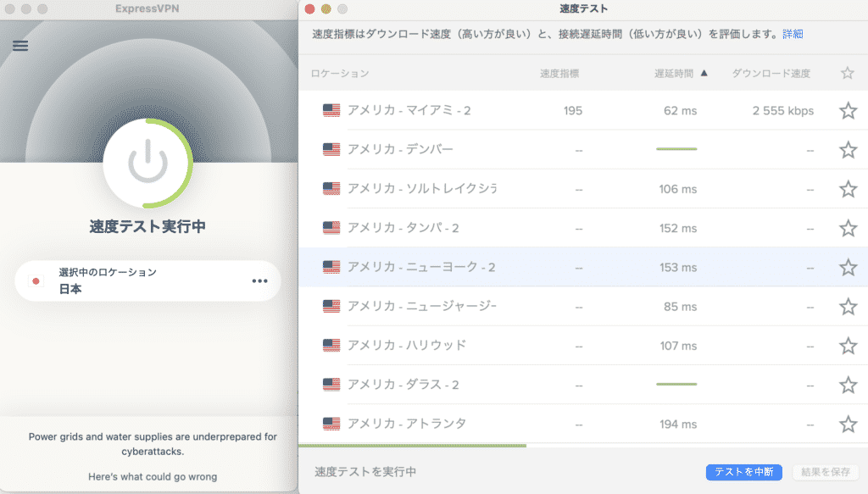
Task: Favorite the ニュージャージー location star
Action: pos(848,307)
